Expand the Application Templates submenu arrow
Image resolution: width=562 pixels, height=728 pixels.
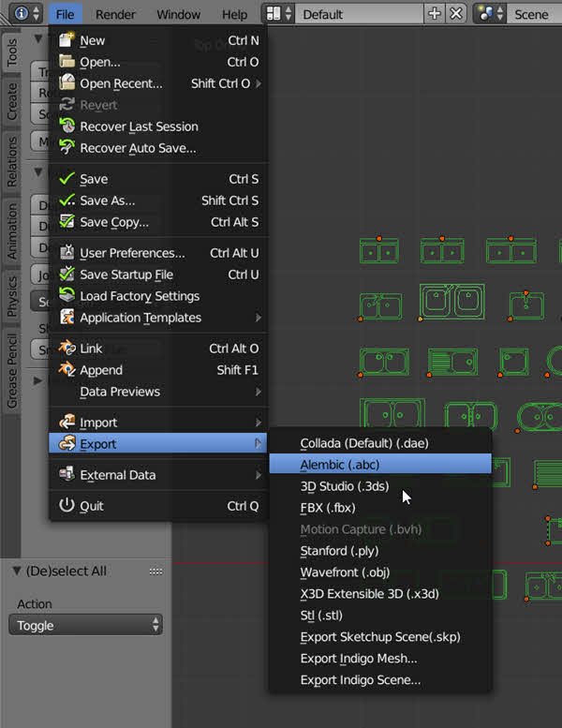pyautogui.click(x=259, y=318)
